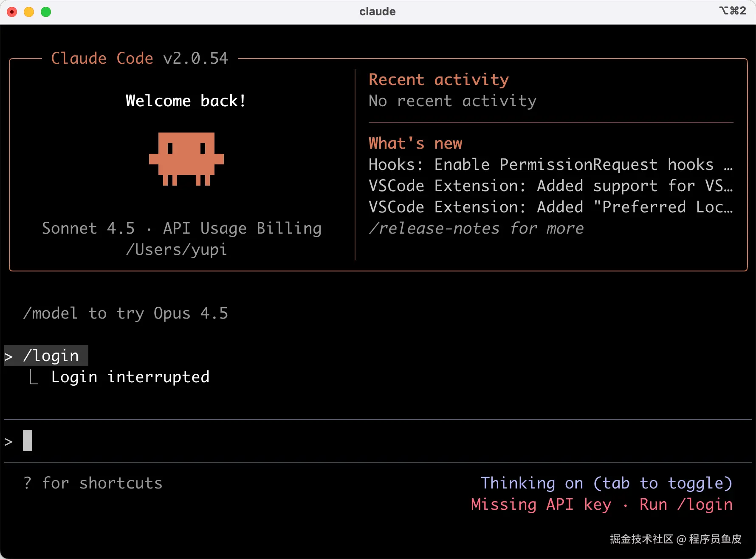
Task: Click the '/Users/yupi' working directory path
Action: point(177,250)
